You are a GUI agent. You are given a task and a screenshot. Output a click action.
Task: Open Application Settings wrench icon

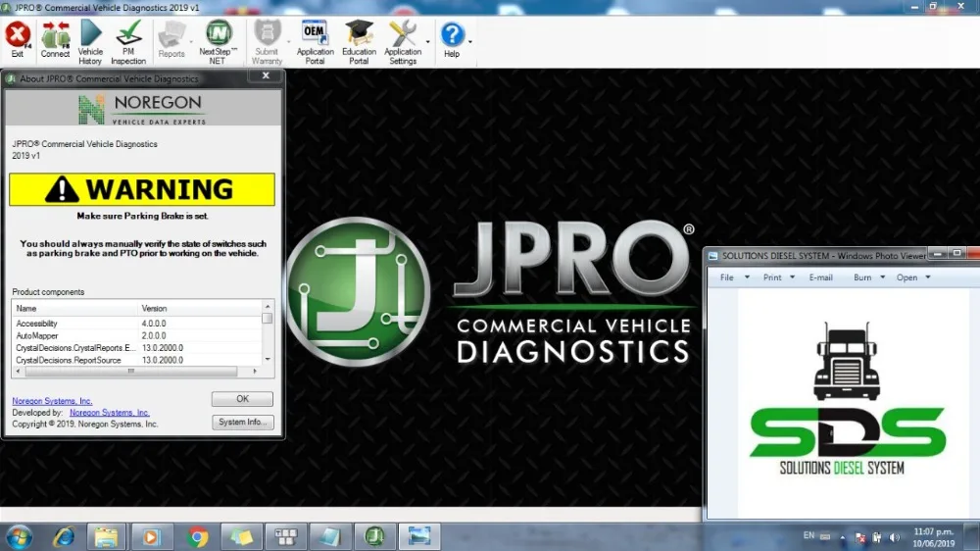click(x=403, y=42)
